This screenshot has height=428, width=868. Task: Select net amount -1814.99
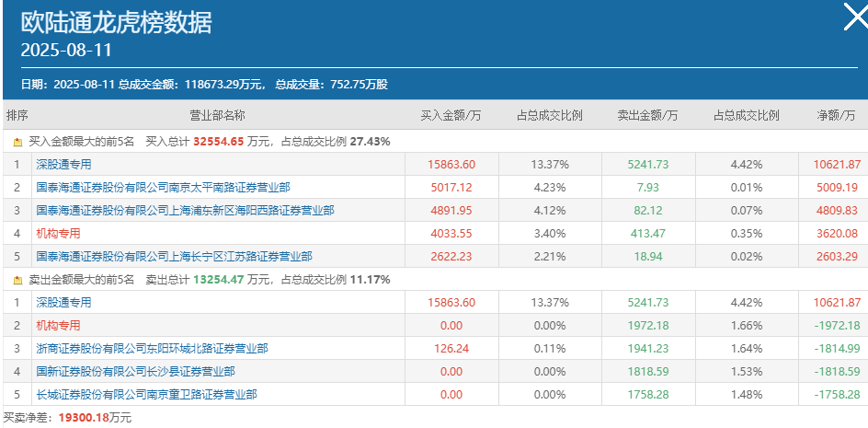coord(838,349)
